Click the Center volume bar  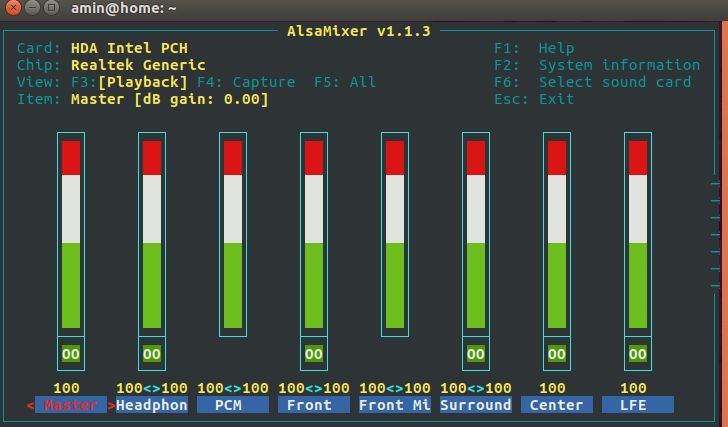pos(557,234)
